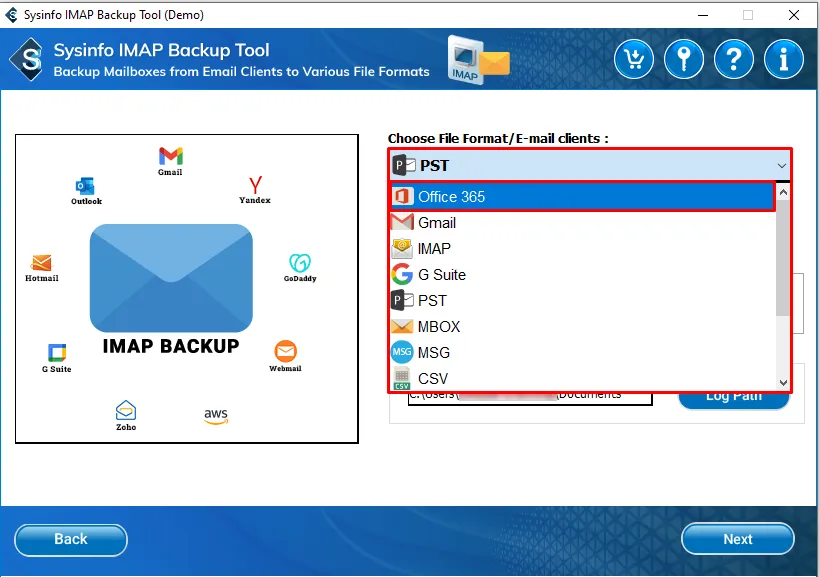Click the MSG round icon in list

402,352
